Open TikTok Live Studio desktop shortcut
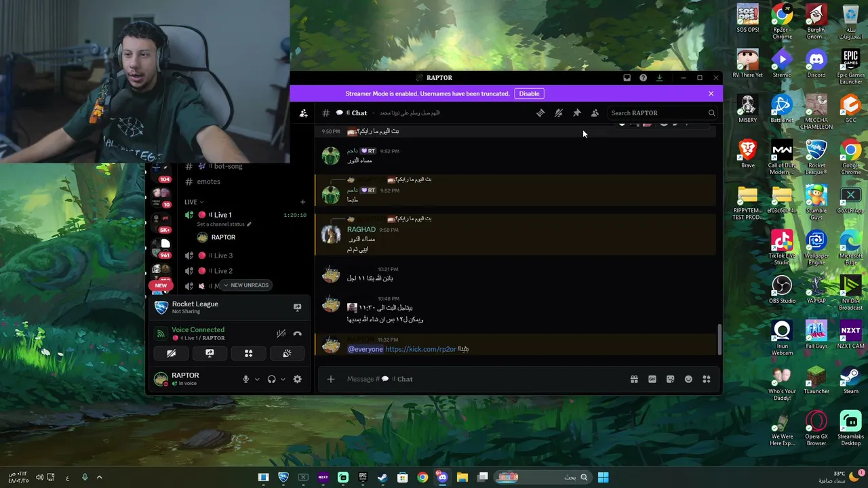868x488 pixels. click(x=782, y=245)
